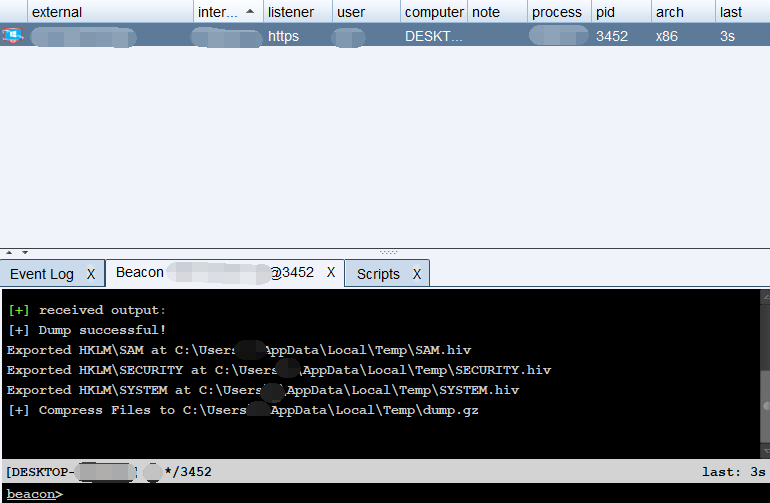The width and height of the screenshot is (770, 503).
Task: Sort sessions by external column
Action: (x=110, y=12)
